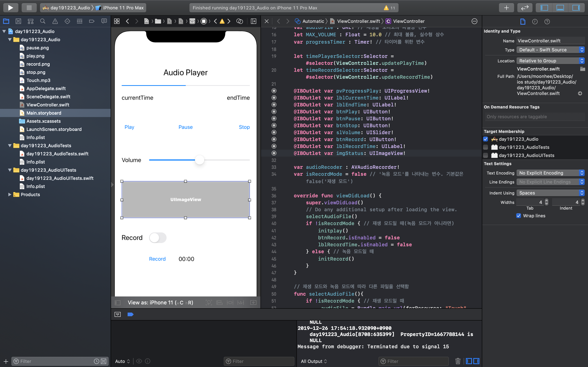Select ViewController.swift in the project navigator
This screenshot has width=588, height=367.
pos(48,105)
